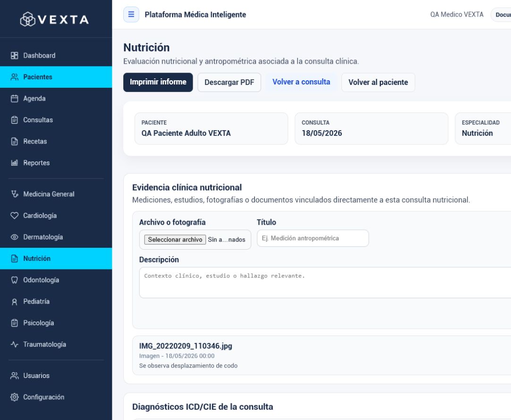Open Agenda calendar icon in sidebar

pyautogui.click(x=14, y=99)
